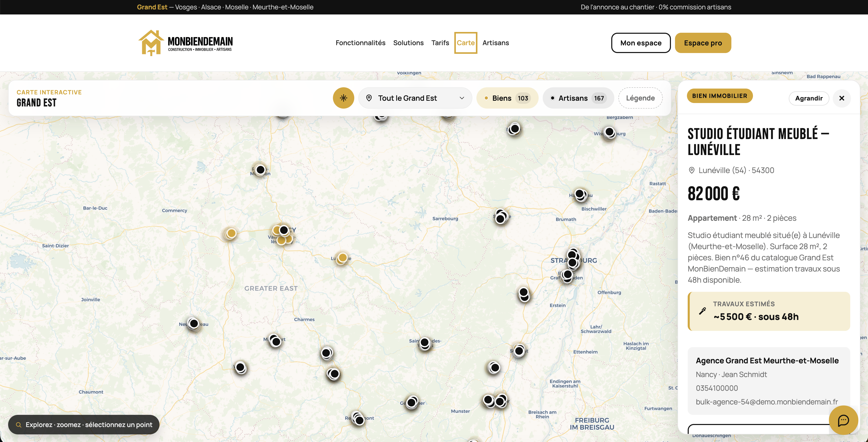868x442 pixels.
Task: Click the title "Studio étudiant meublé — Lunéville"
Action: [758, 141]
